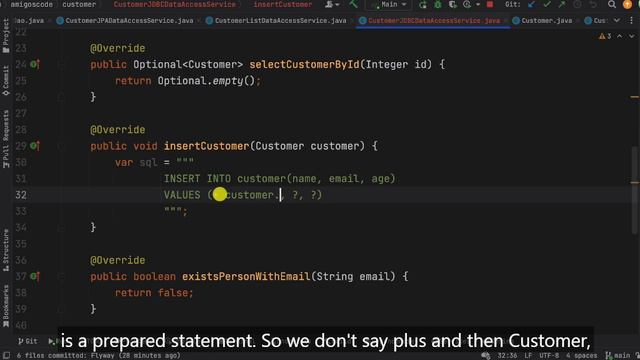Click the Git Rollback undo icon

[x=593, y=4]
